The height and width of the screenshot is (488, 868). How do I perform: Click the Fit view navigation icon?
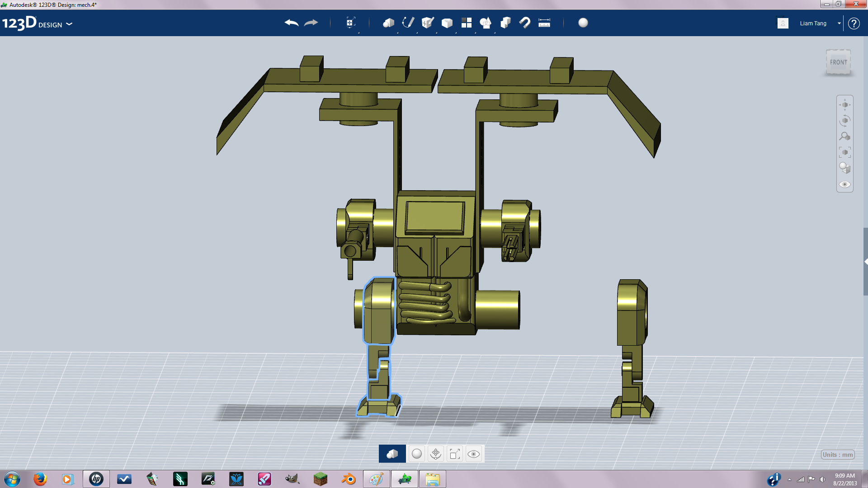pos(845,152)
